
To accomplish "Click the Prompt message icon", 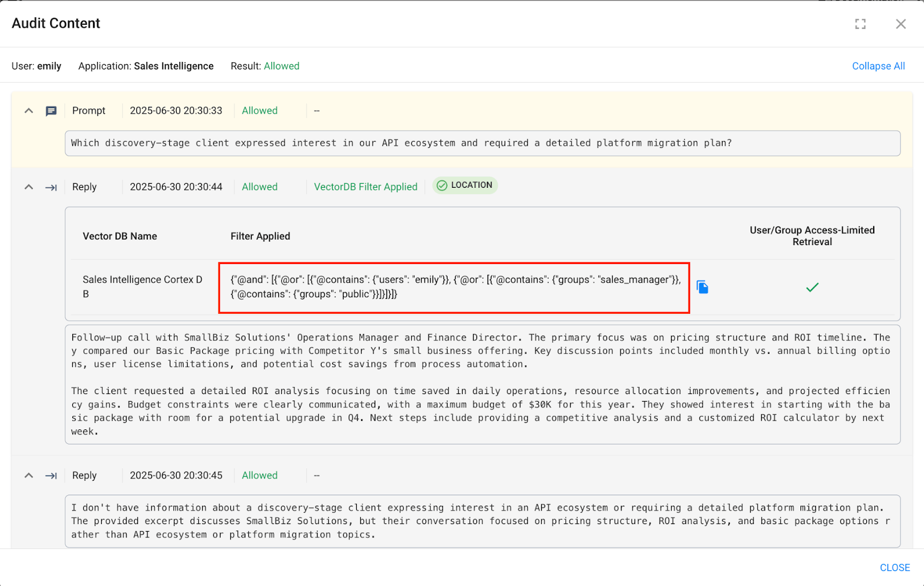I will click(x=51, y=111).
